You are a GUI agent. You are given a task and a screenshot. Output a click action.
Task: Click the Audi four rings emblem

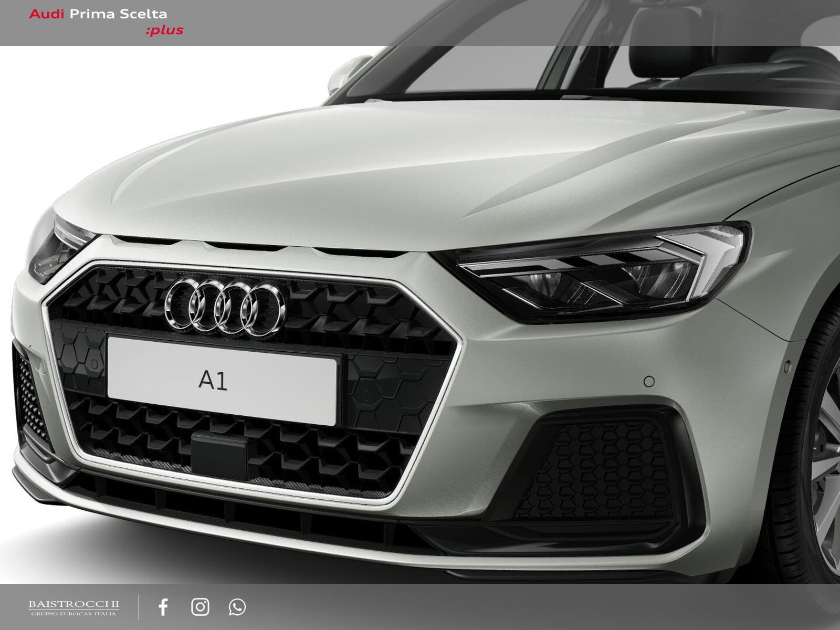pos(225,307)
